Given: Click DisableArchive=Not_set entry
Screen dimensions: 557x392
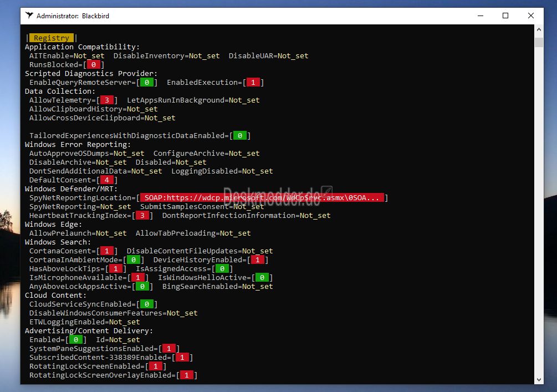Looking at the screenshot, I should coord(78,162).
